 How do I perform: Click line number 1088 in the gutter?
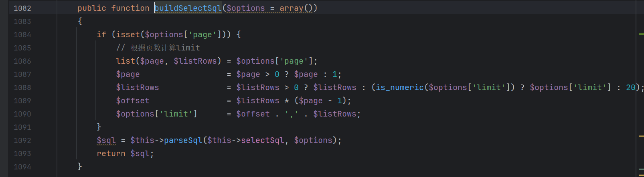pyautogui.click(x=22, y=87)
